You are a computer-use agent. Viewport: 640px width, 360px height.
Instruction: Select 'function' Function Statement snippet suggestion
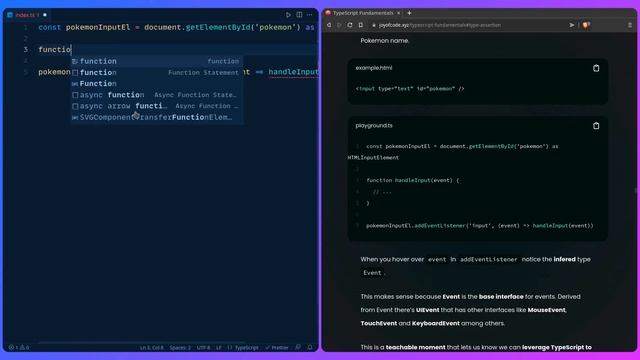pyautogui.click(x=157, y=73)
